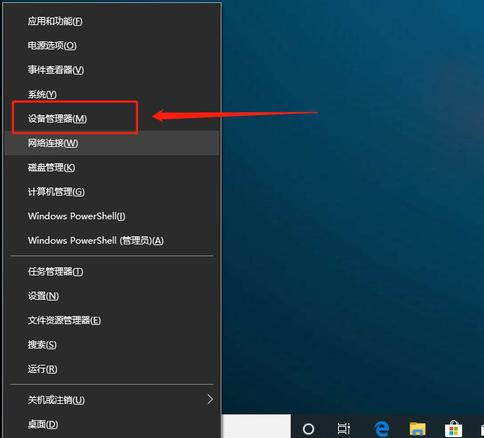
Task: Open Windows PowerShell(I)
Action: pos(112,216)
